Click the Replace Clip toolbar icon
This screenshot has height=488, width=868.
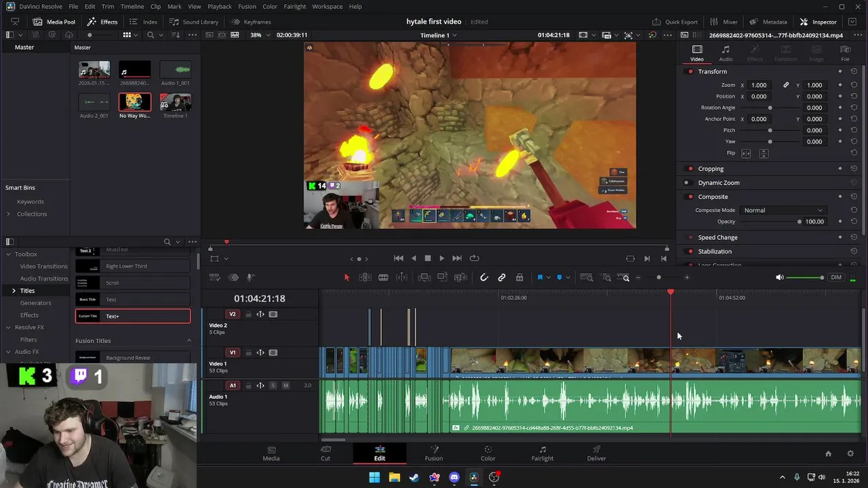point(460,277)
